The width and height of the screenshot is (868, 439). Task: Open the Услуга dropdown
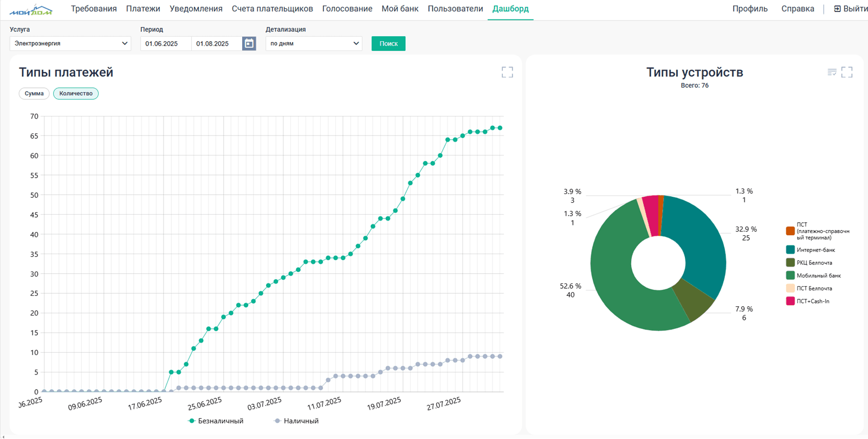pos(70,43)
